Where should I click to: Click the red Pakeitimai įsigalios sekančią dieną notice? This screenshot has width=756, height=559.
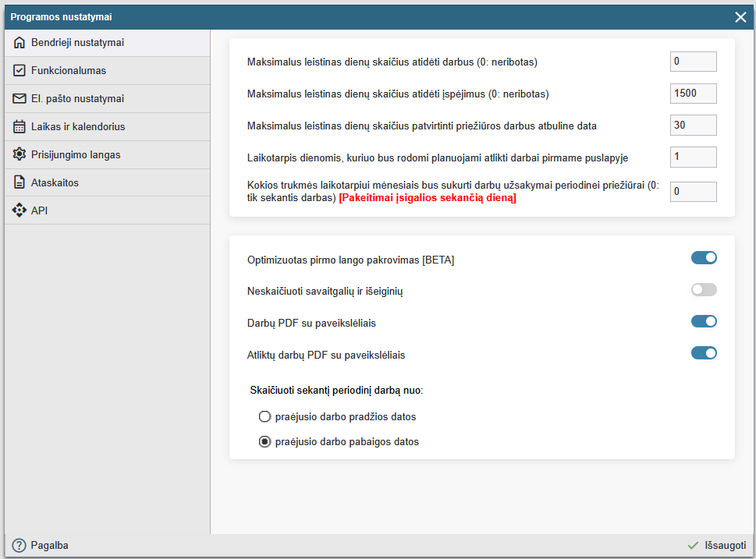coord(428,198)
